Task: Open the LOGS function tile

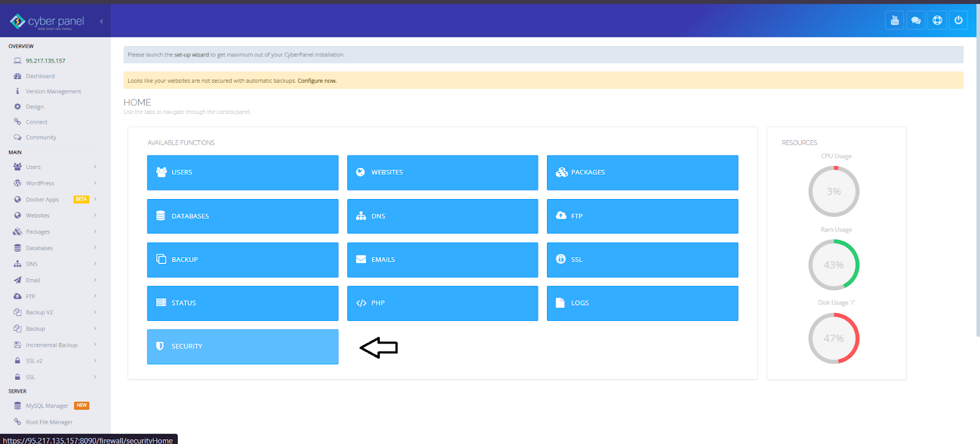Action: coord(643,303)
